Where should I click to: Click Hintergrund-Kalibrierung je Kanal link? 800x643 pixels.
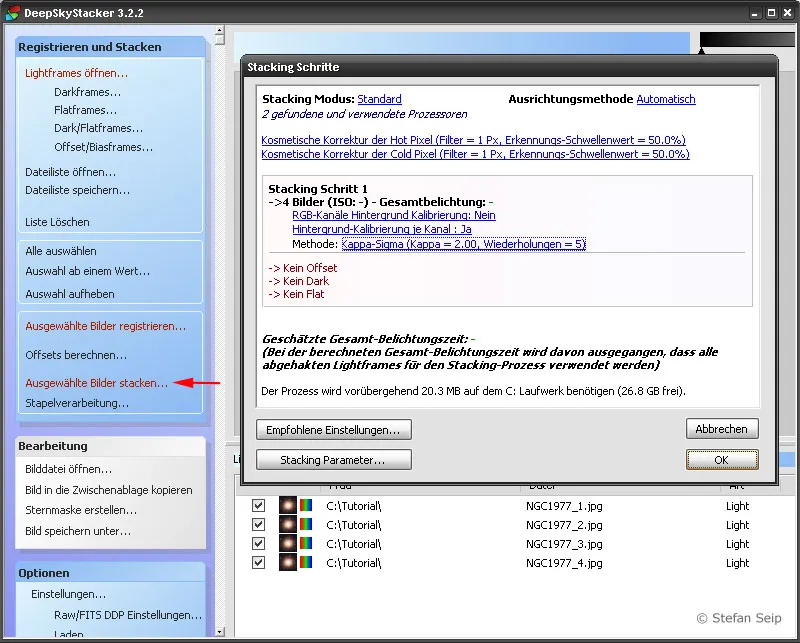382,229
